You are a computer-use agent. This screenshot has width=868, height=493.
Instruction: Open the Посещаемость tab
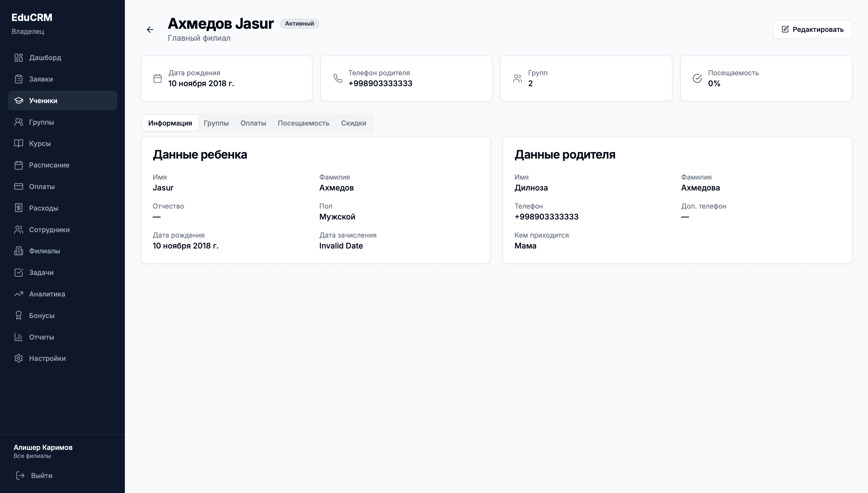click(x=303, y=123)
